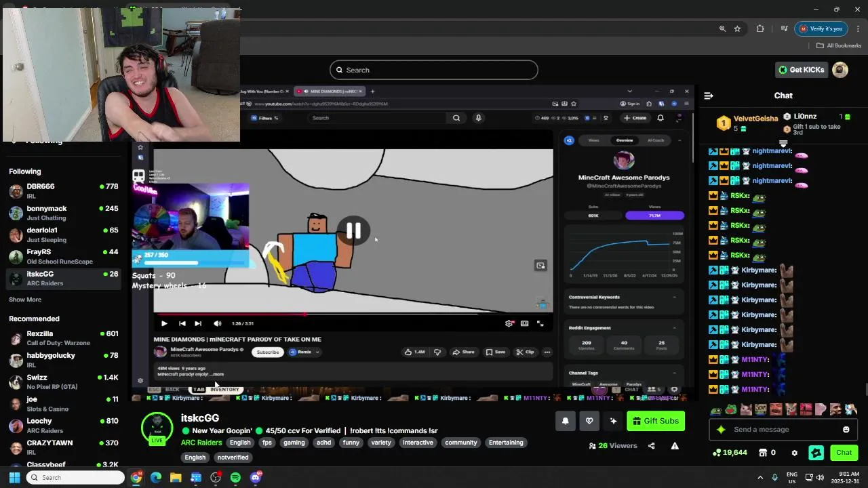This screenshot has height=488, width=868.
Task: Open DBR666 channel in Following list
Action: point(64,190)
